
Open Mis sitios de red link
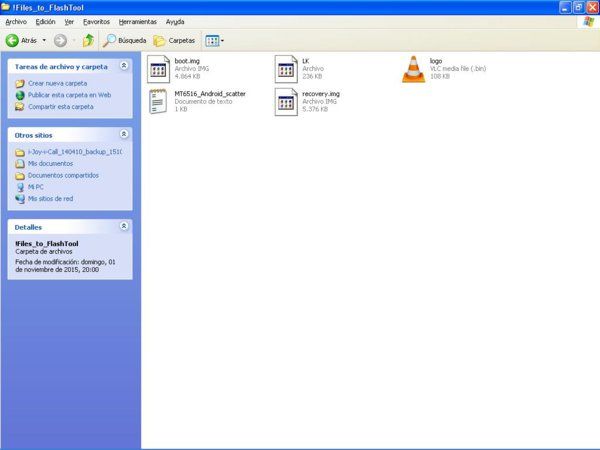tap(50, 199)
